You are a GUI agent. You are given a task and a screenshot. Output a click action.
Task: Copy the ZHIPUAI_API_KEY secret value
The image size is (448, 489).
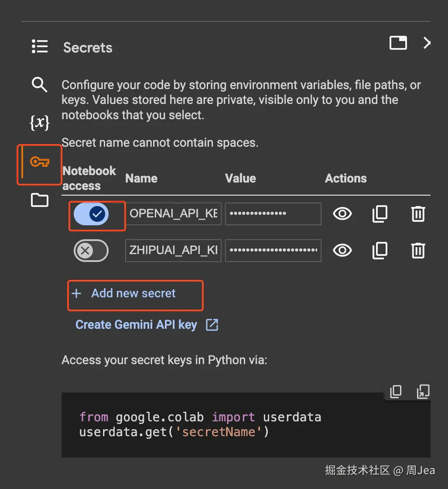pos(380,250)
